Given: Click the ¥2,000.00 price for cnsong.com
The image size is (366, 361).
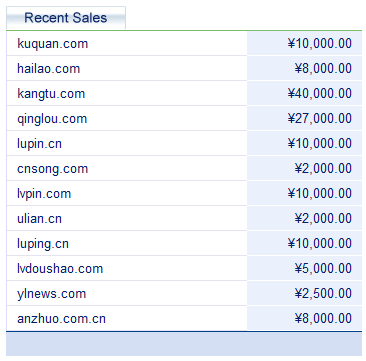Looking at the screenshot, I should point(323,169).
